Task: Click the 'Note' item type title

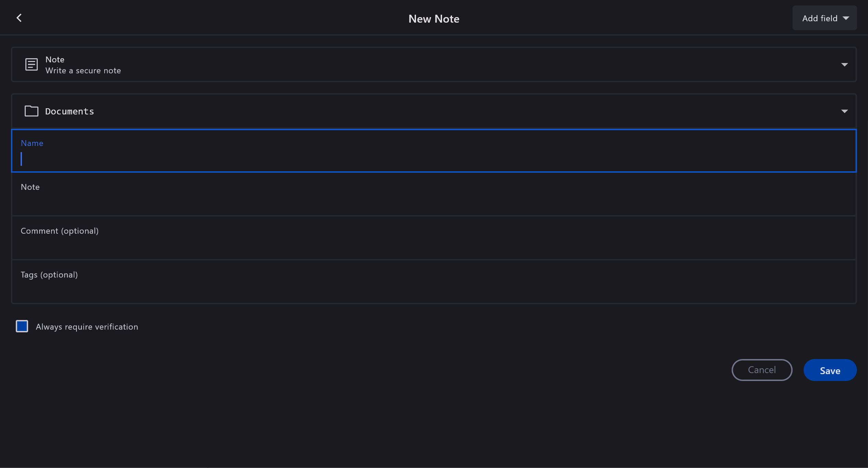Action: (x=55, y=60)
